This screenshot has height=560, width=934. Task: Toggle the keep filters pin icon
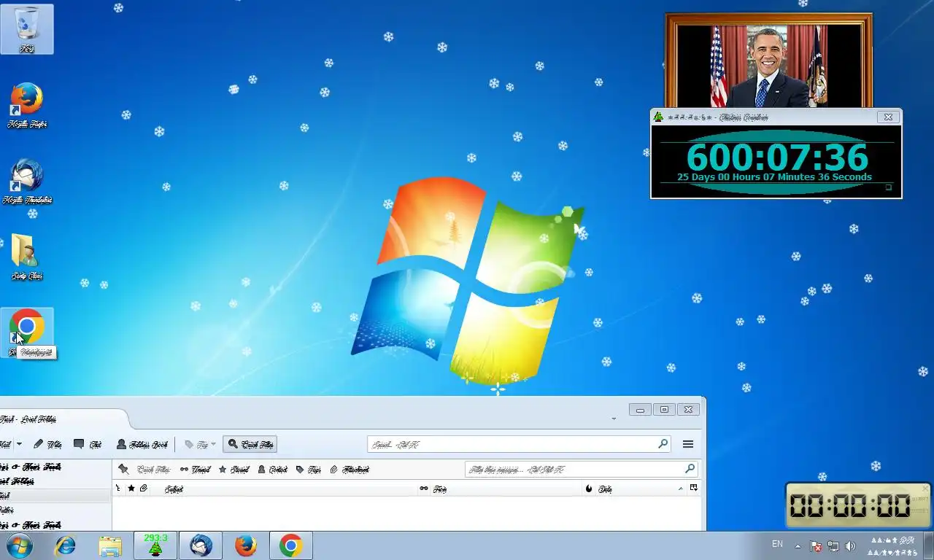click(x=123, y=470)
